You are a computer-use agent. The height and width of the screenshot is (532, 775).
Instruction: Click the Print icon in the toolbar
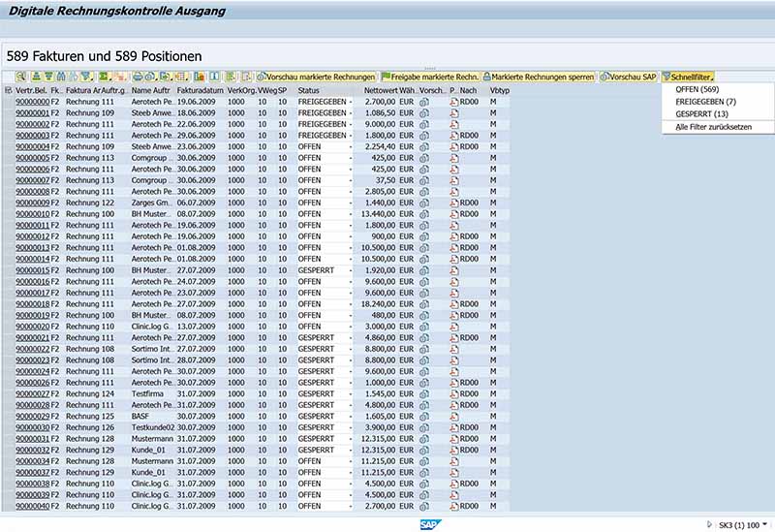tap(138, 77)
